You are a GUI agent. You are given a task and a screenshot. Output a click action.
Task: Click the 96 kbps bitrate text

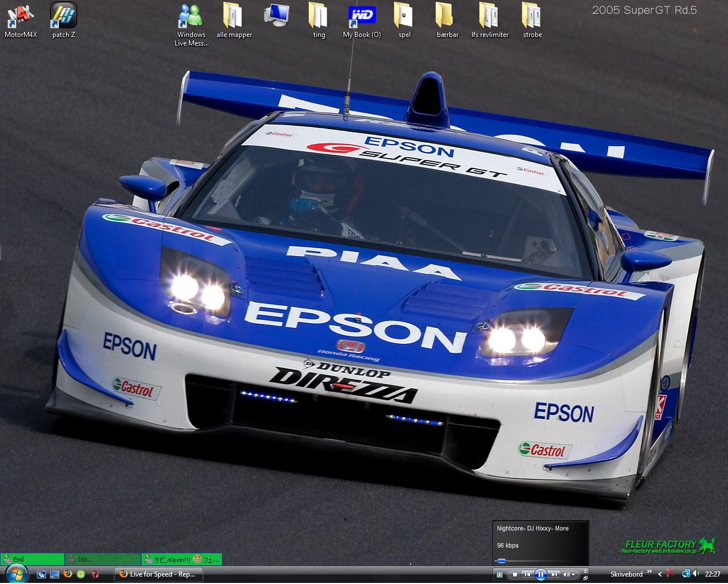[508, 545]
